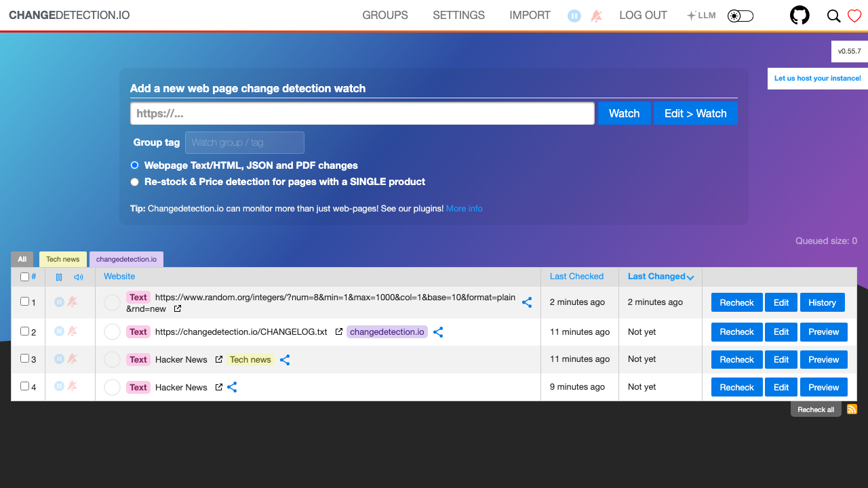Open the LLM sparkle settings in header
The height and width of the screenshot is (488, 868).
pos(701,16)
